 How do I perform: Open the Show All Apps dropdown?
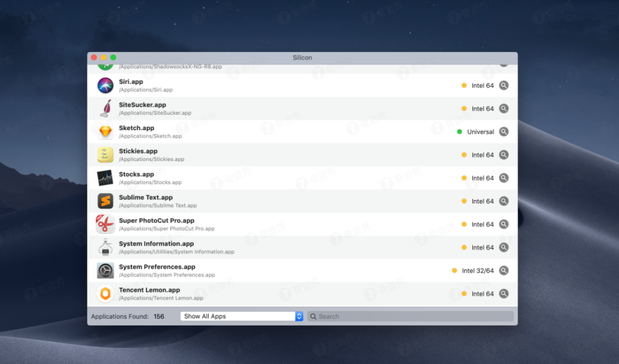(241, 316)
